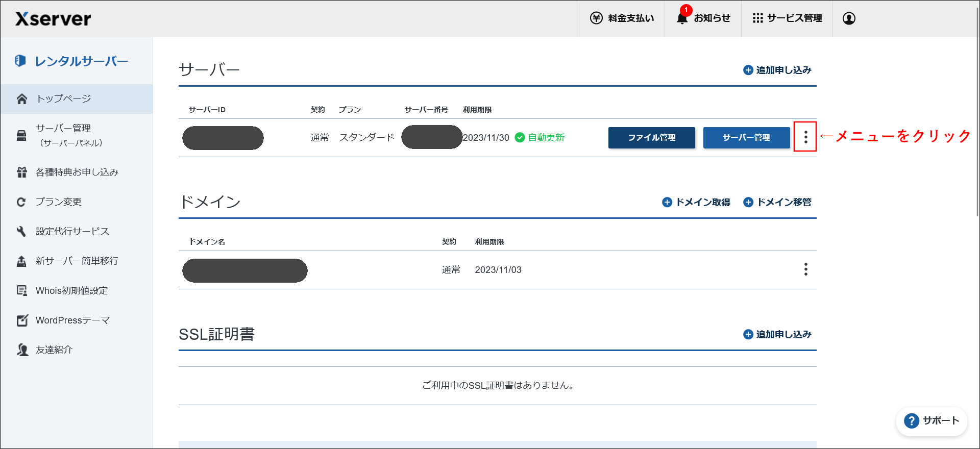Click the SSL証明書 section heading
Image resolution: width=980 pixels, height=449 pixels.
pyautogui.click(x=216, y=334)
